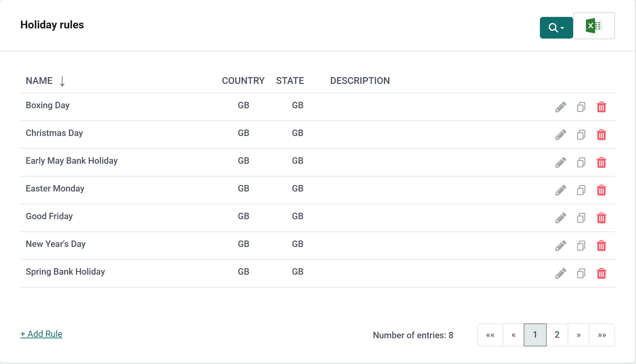Copy the Christmas Day rule
Image resolution: width=636 pixels, height=364 pixels.
tap(581, 135)
